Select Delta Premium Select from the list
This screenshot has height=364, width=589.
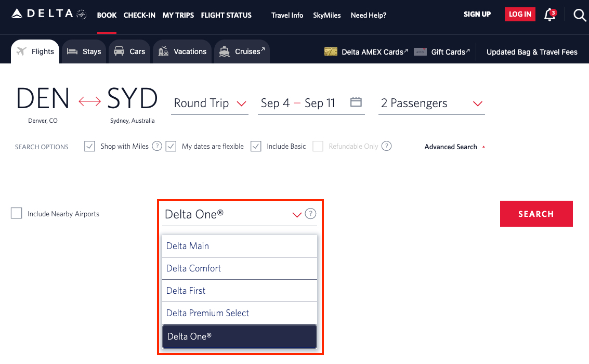207,313
